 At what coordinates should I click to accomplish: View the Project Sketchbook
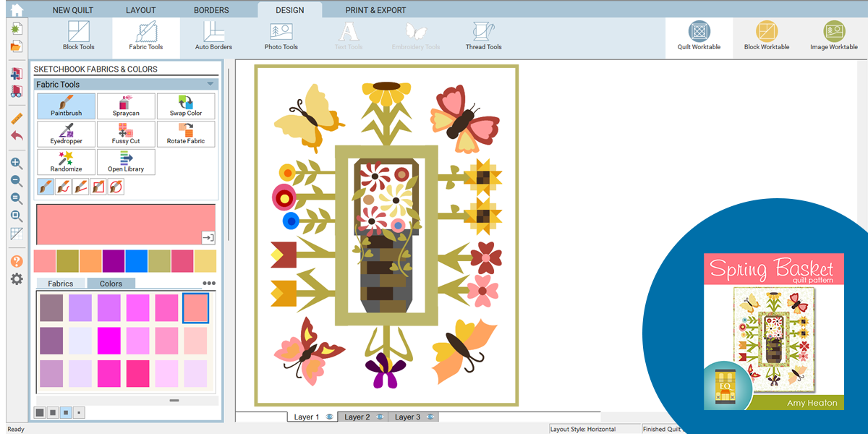pos(16,92)
